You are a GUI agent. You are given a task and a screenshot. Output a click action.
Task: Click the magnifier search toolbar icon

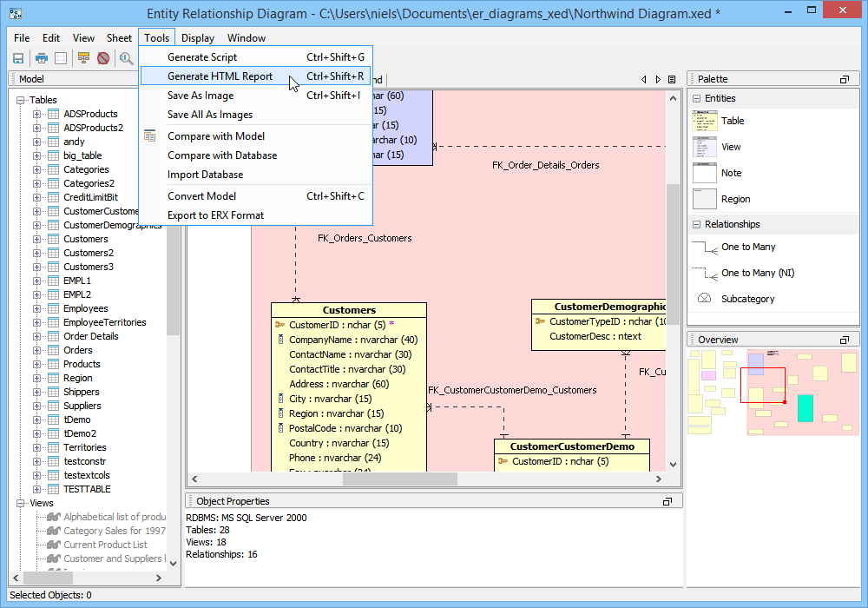pos(126,58)
